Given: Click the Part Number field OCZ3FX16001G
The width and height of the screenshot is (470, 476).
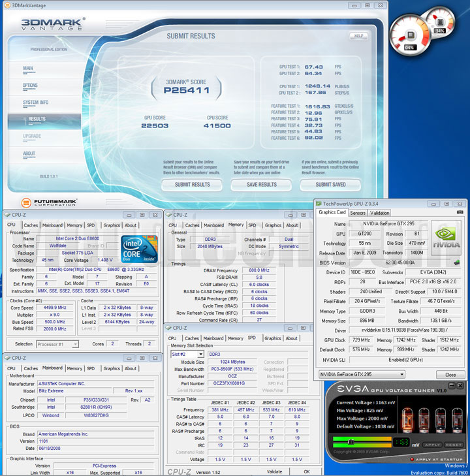Looking at the screenshot, I should [232, 383].
